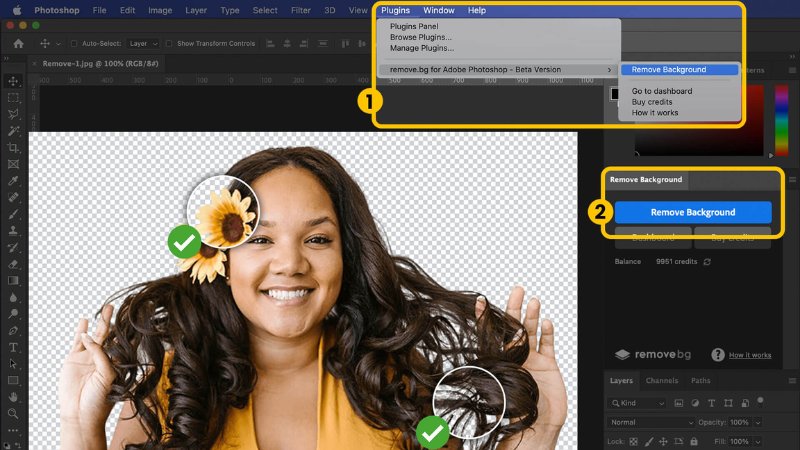Select the Magic Wand tool
The height and width of the screenshot is (450, 800).
[x=13, y=131]
